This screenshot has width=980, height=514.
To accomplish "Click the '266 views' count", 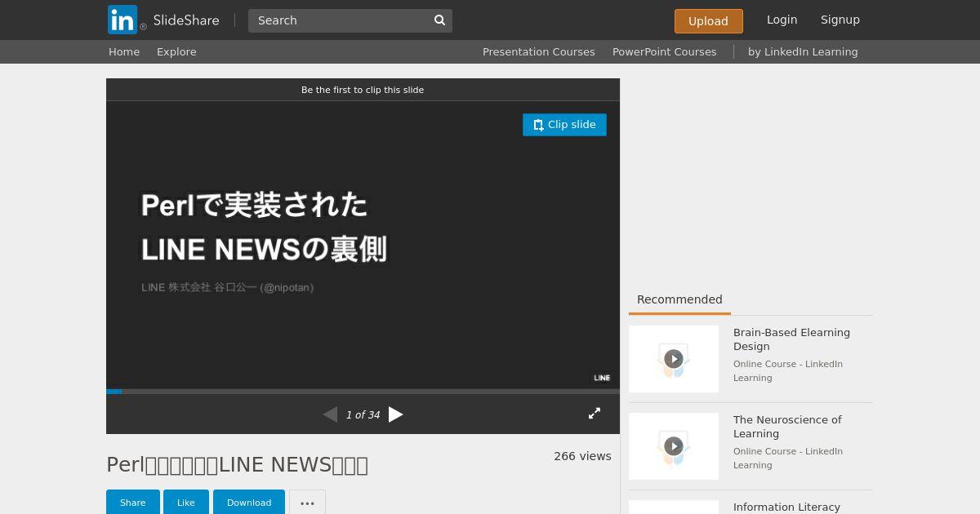I will [582, 456].
